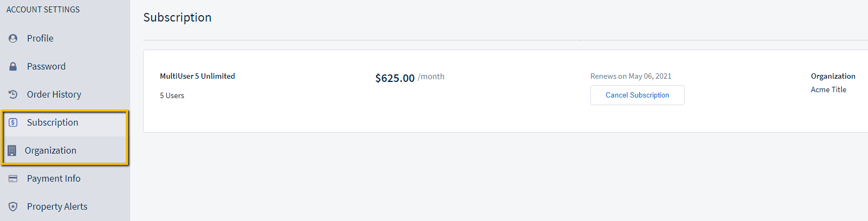Click the renewal date text
Screen dimensions: 868x221
631,77
